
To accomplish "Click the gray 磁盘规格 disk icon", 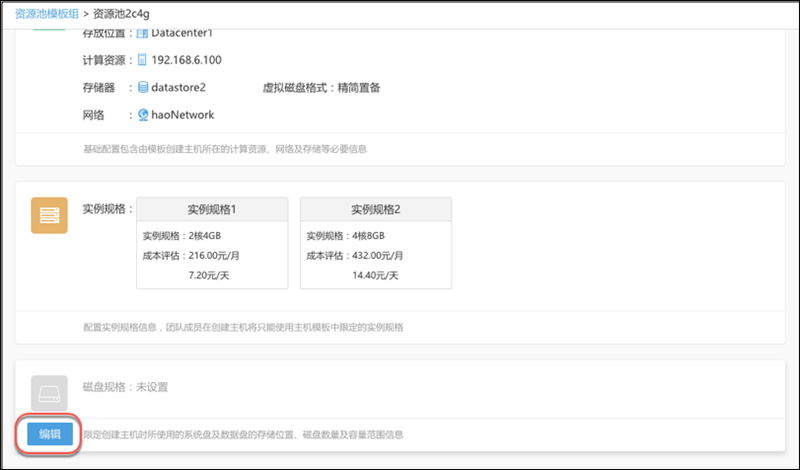I will click(49, 393).
